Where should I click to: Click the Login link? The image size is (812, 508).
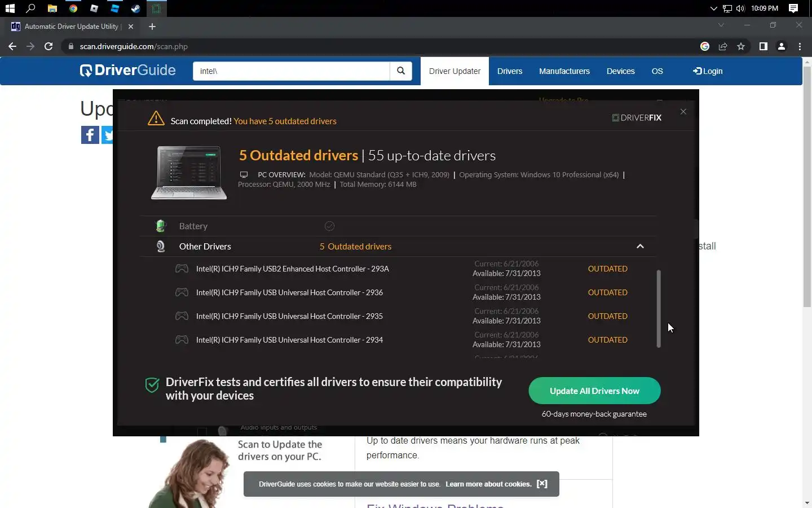point(708,71)
